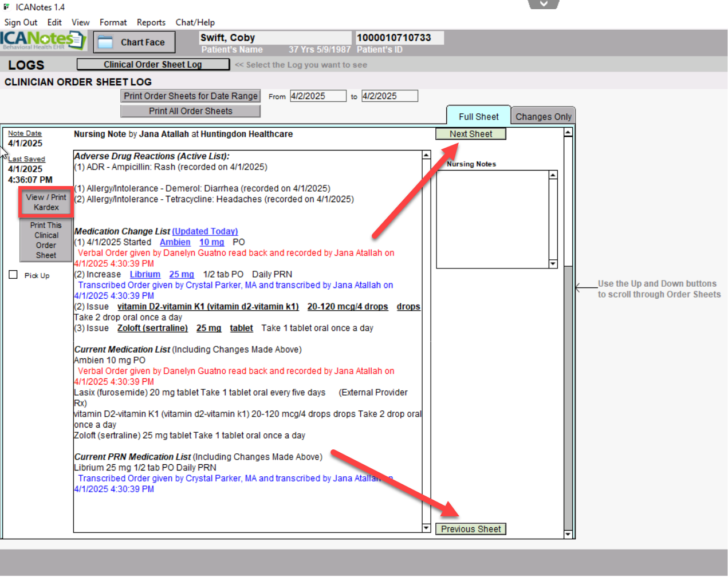Viewport: 728px width, 577px height.
Task: Open the Ambien medication link
Action: coord(175,242)
